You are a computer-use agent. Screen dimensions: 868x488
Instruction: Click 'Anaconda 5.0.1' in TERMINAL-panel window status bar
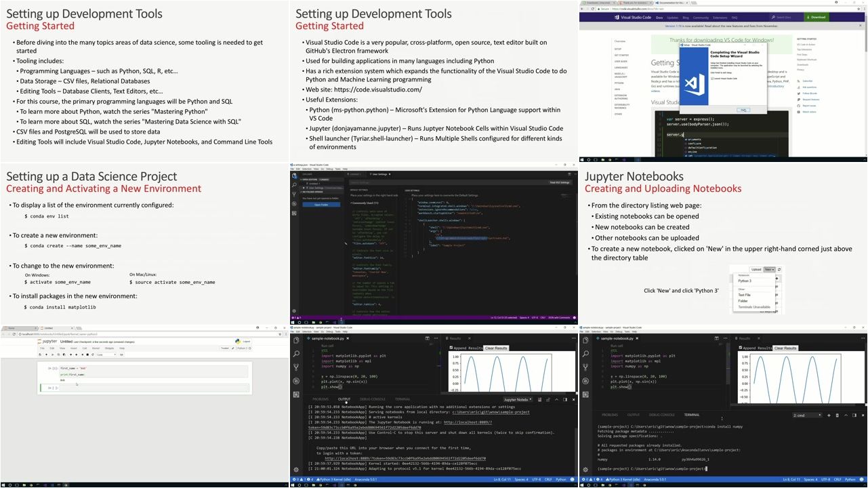(655, 479)
